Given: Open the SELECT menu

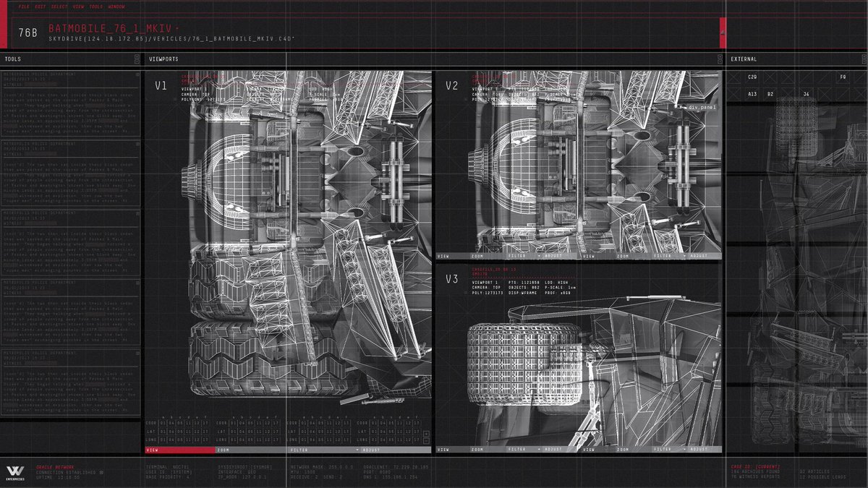Looking at the screenshot, I should tap(59, 7).
